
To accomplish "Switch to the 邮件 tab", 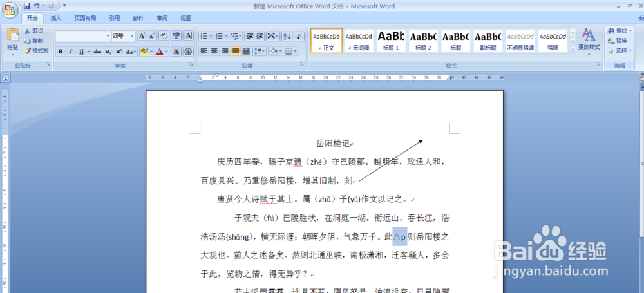I will coord(138,18).
